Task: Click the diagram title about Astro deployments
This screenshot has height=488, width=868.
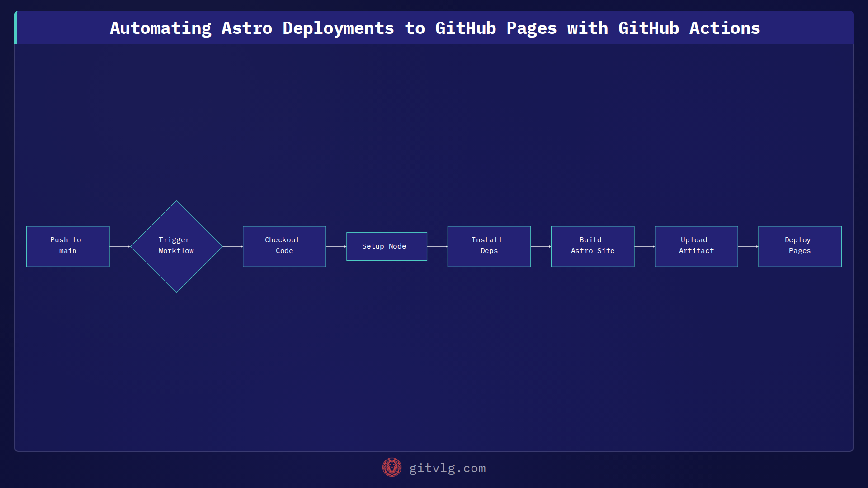Action: tap(435, 28)
